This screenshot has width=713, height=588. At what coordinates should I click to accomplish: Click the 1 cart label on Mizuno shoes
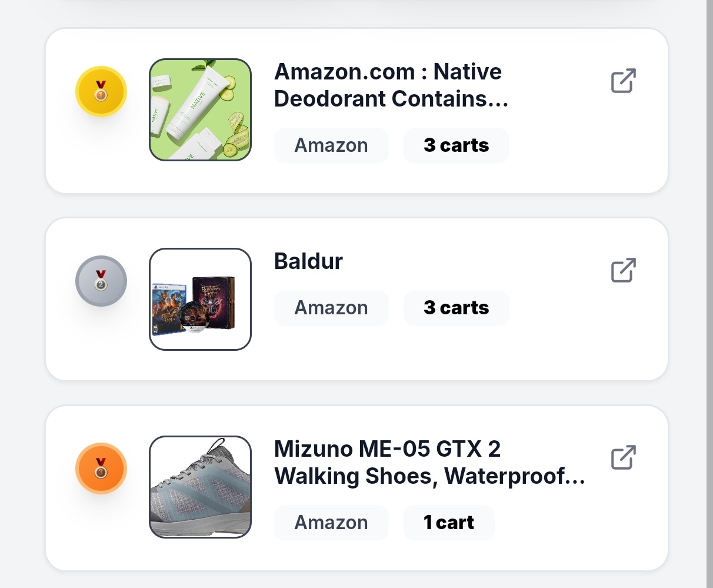coord(449,522)
